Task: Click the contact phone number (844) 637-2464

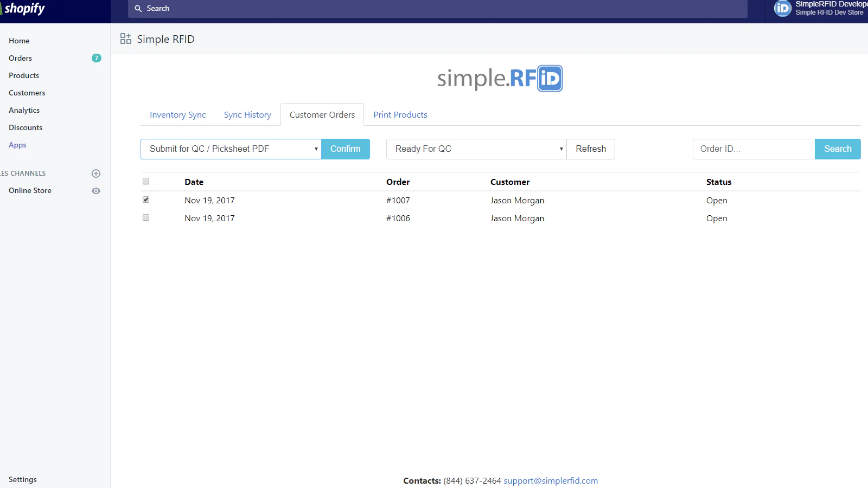Action: point(472,481)
